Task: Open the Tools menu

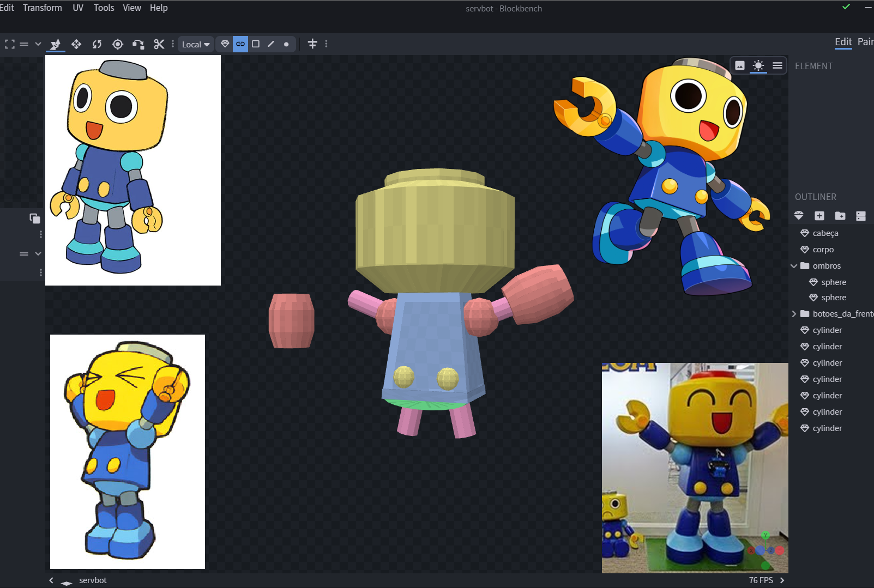Action: click(104, 8)
